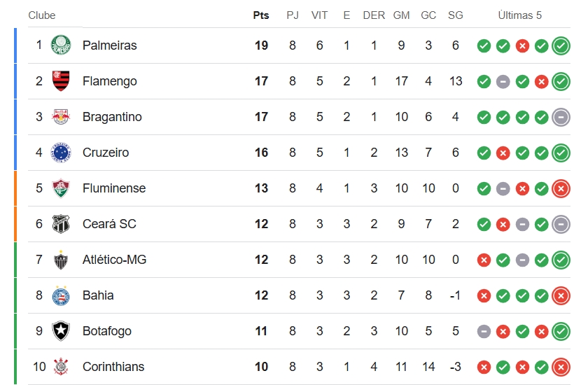Open the Palmeiras team name link
Screen dimensions: 588x385
pyautogui.click(x=109, y=45)
